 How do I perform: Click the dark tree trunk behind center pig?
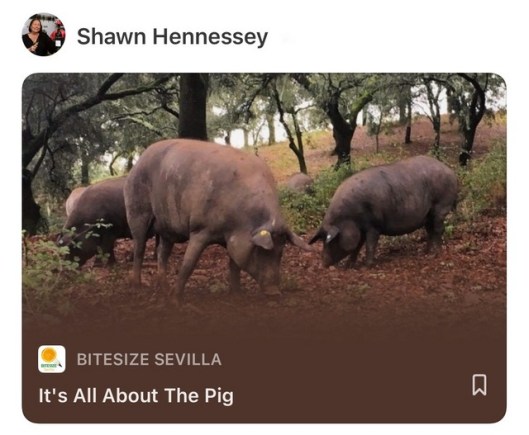[x=193, y=106]
